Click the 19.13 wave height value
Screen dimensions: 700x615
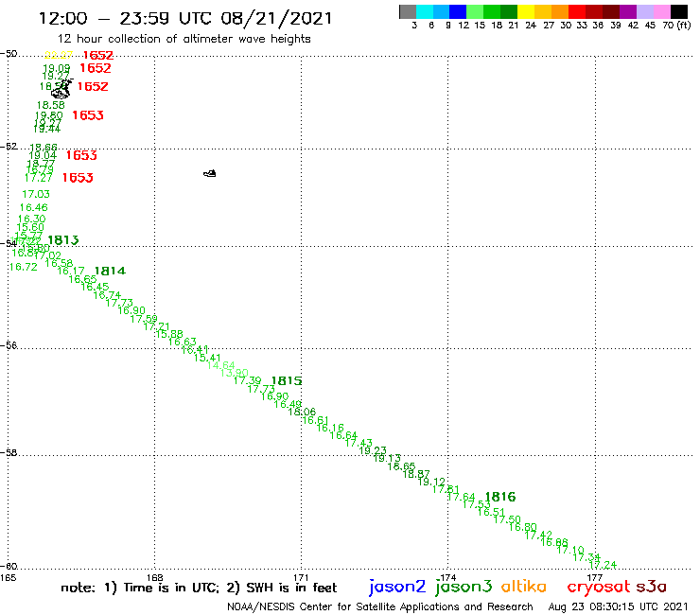coord(387,458)
